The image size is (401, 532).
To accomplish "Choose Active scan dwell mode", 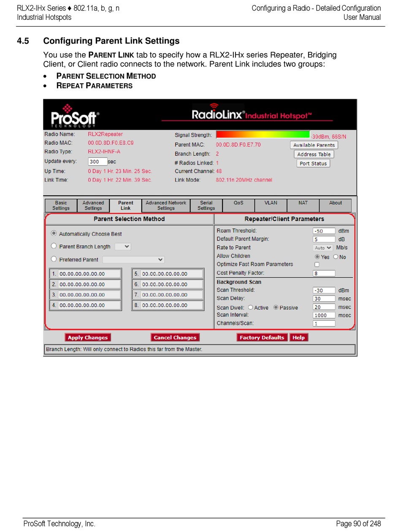I will click(250, 307).
